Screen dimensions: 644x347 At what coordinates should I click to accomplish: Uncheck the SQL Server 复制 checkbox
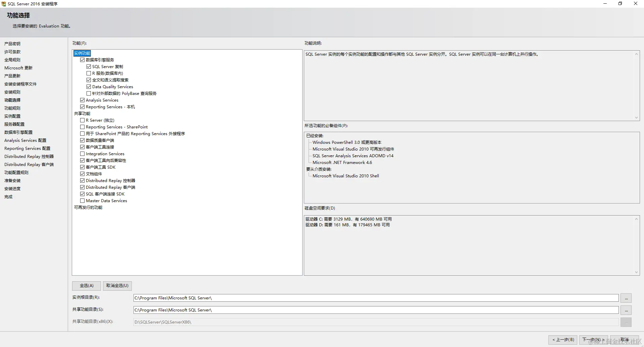(89, 67)
